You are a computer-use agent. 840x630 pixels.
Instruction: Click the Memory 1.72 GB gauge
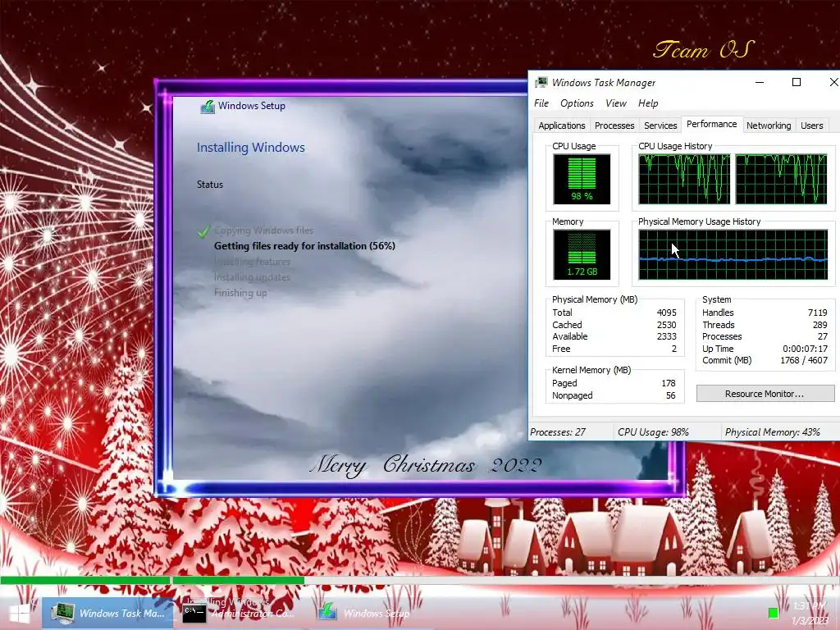582,254
